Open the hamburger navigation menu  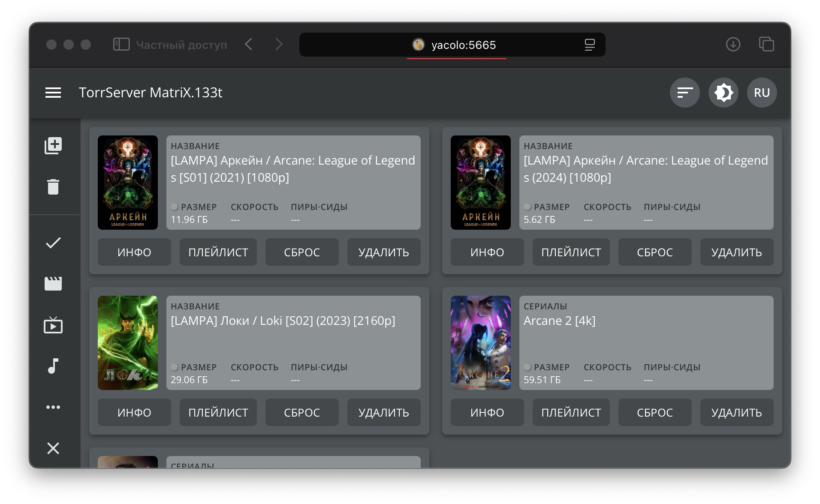tap(53, 93)
